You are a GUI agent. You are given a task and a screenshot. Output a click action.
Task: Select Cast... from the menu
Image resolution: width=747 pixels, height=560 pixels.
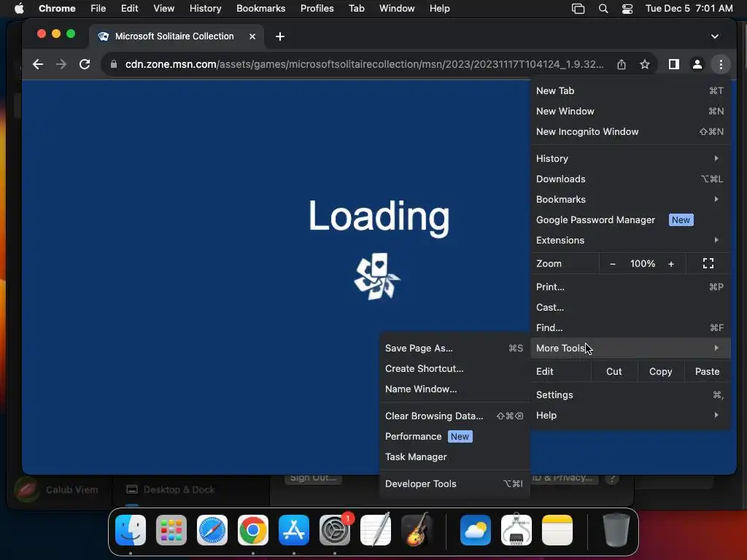630,307
